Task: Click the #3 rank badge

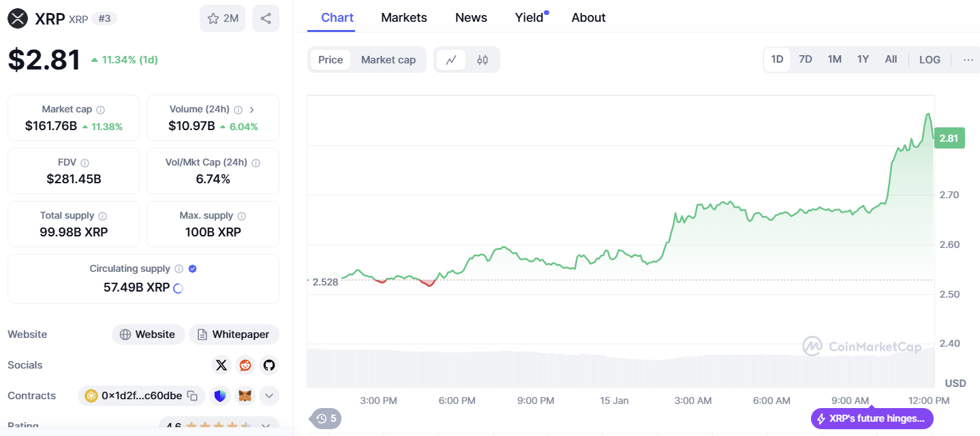Action: pos(105,18)
